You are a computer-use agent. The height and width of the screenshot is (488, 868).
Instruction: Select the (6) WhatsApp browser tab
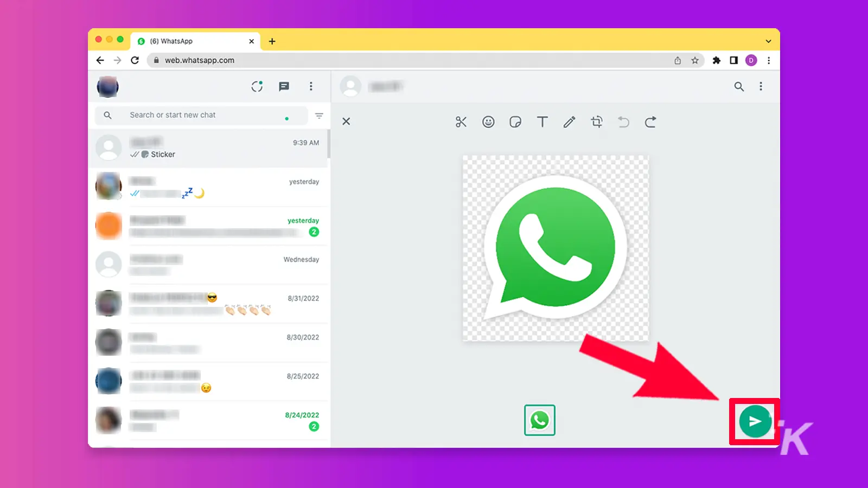coord(195,41)
